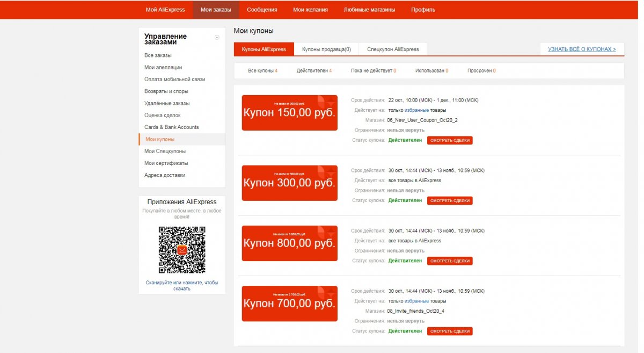Image resolution: width=644 pixels, height=353 pixels.
Task: Open the AliExpress app QR code
Action: point(182,250)
